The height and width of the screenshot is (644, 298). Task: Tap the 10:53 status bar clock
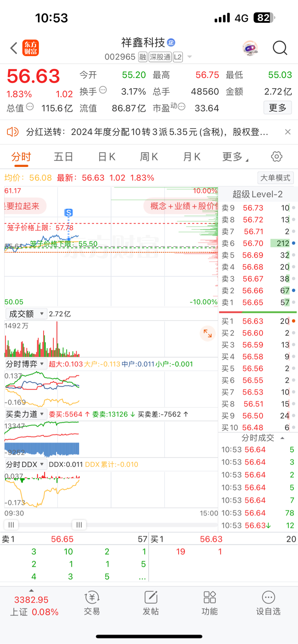tap(51, 18)
